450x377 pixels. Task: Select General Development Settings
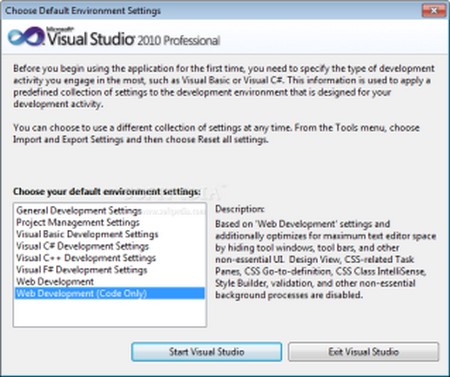(79, 211)
